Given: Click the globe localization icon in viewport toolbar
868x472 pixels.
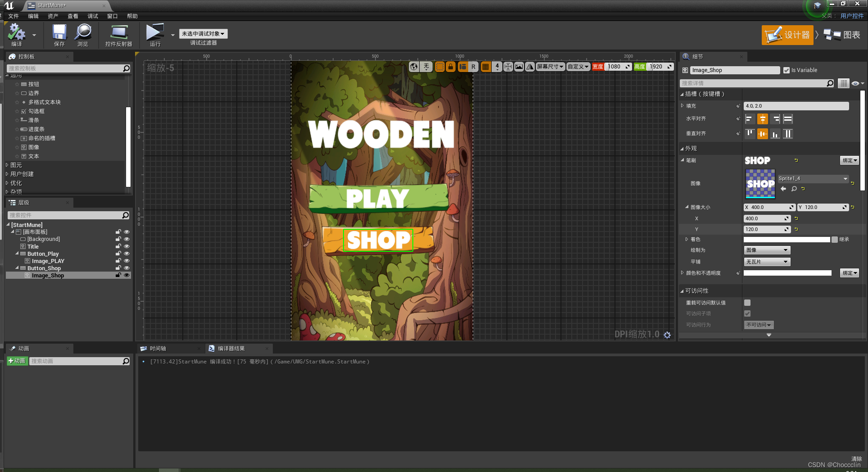Looking at the screenshot, I should tap(414, 67).
